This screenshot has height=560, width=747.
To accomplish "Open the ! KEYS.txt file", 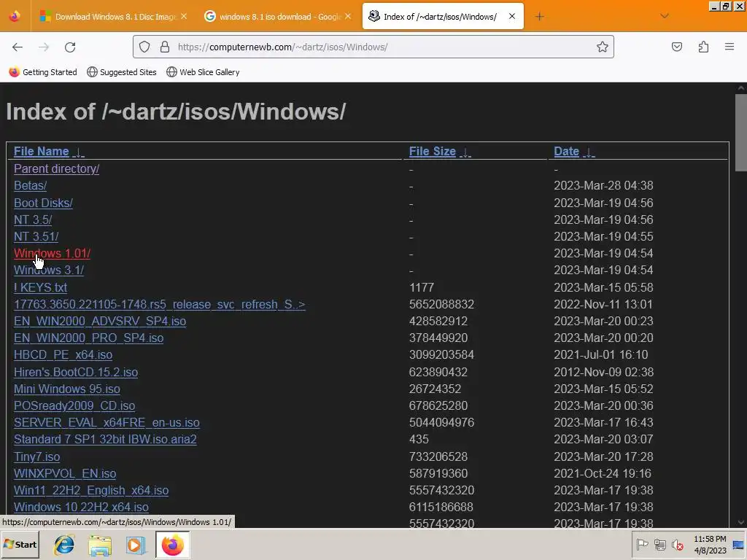I will click(41, 287).
